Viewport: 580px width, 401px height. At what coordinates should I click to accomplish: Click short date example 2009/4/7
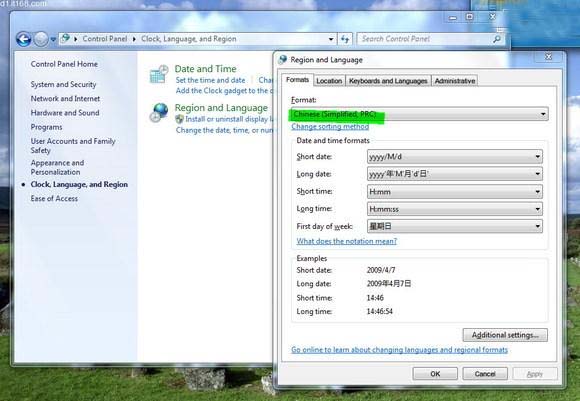click(x=381, y=270)
